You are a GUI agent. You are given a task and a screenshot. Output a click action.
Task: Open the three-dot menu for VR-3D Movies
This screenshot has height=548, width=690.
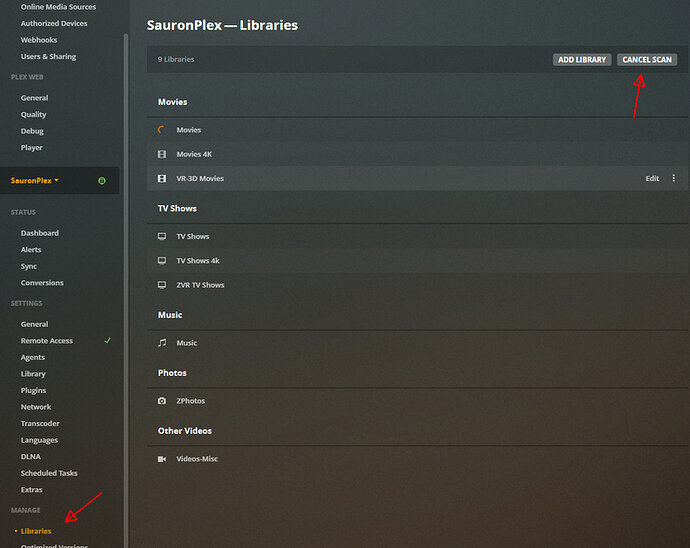[x=673, y=178]
